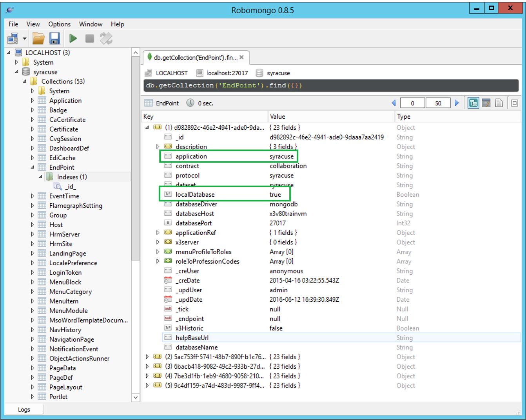The width and height of the screenshot is (526, 420).
Task: Open the View menu
Action: click(33, 24)
